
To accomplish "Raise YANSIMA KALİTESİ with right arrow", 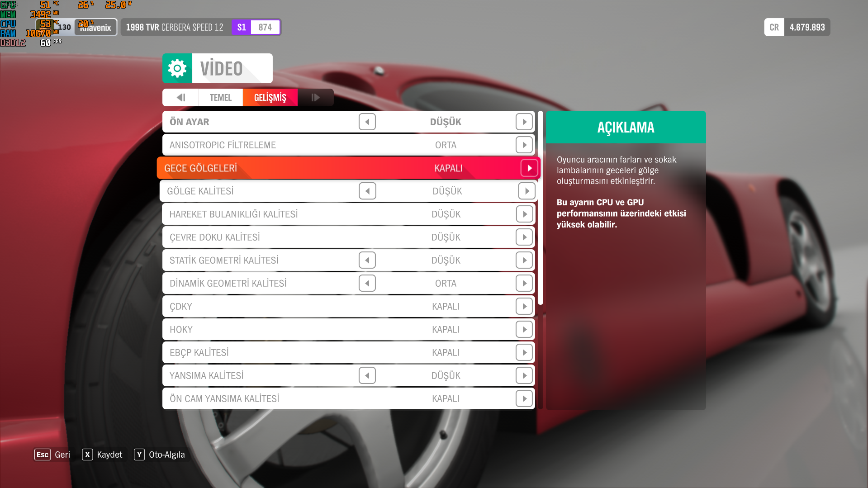I will (524, 375).
